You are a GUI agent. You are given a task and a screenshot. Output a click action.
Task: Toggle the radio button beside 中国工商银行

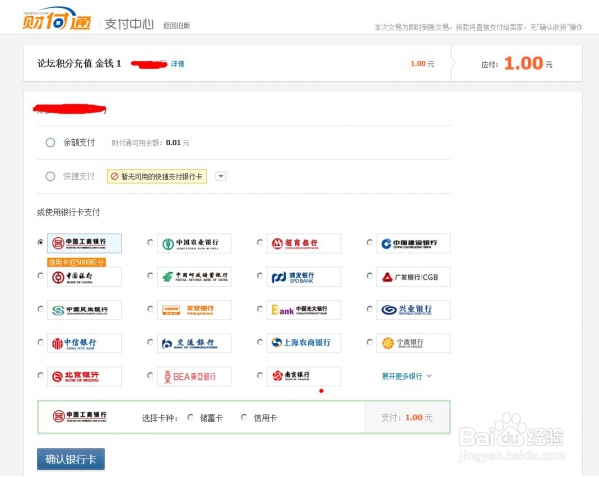coord(40,242)
